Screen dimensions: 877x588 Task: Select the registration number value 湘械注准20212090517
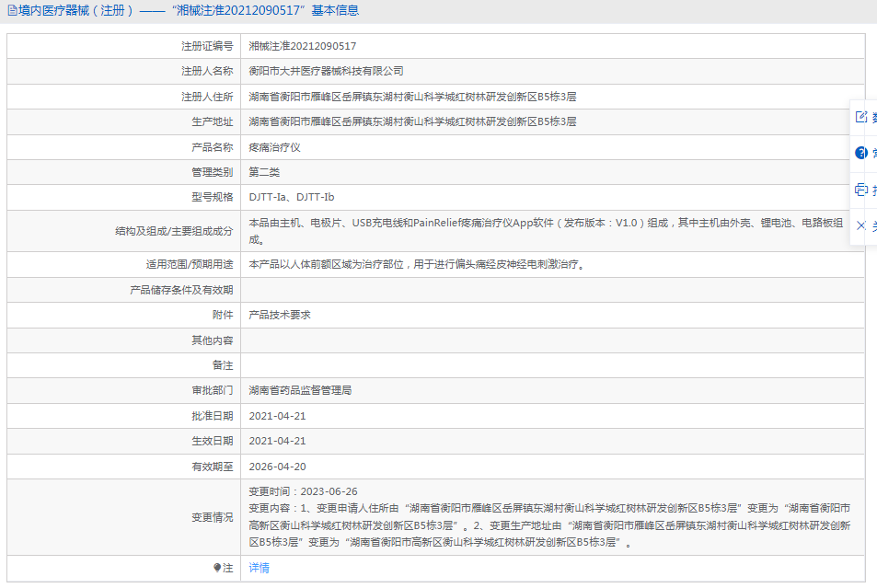(x=302, y=46)
